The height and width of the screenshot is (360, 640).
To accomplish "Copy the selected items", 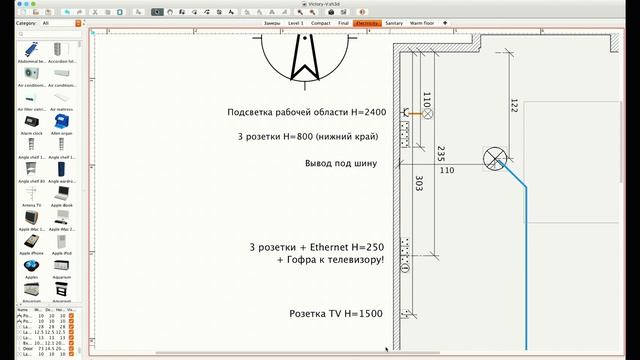I will point(108,12).
